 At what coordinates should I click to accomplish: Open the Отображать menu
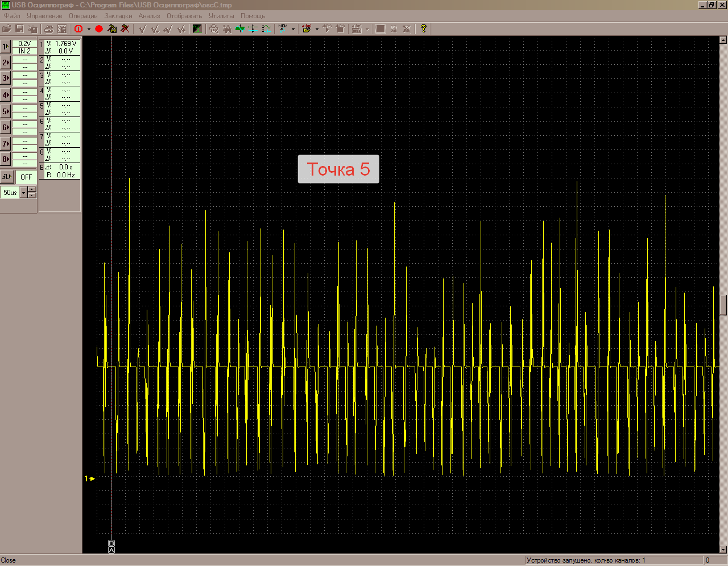pyautogui.click(x=184, y=16)
